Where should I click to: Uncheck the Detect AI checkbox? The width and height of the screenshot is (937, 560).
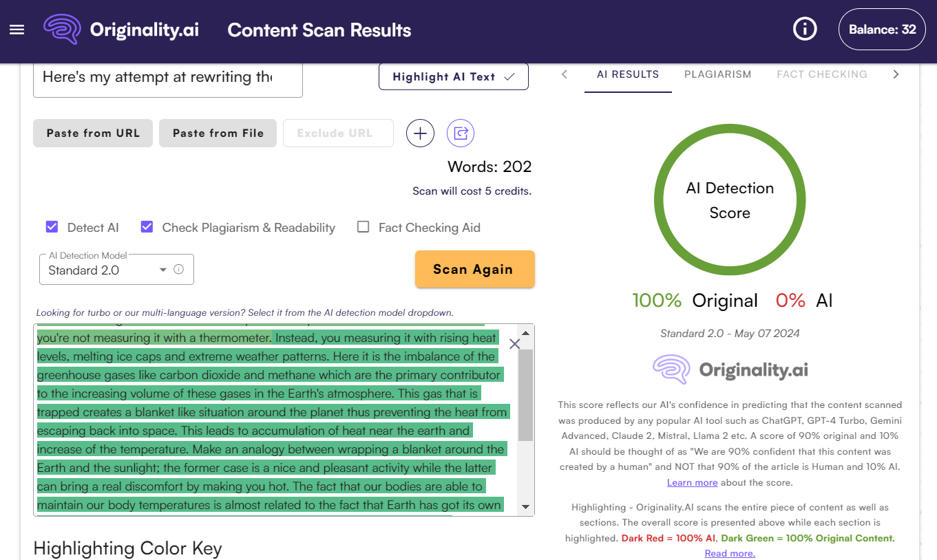[x=52, y=227]
